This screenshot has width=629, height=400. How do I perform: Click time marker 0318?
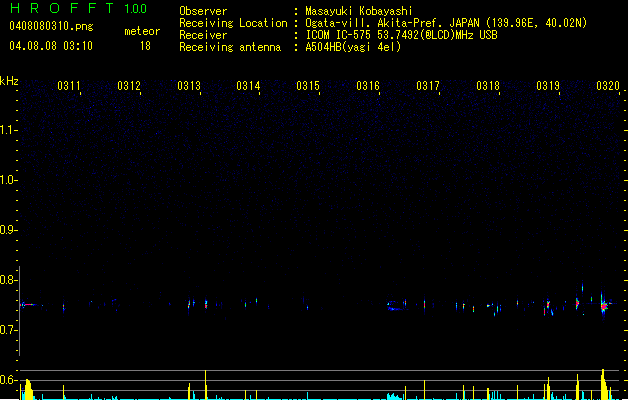pyautogui.click(x=488, y=85)
